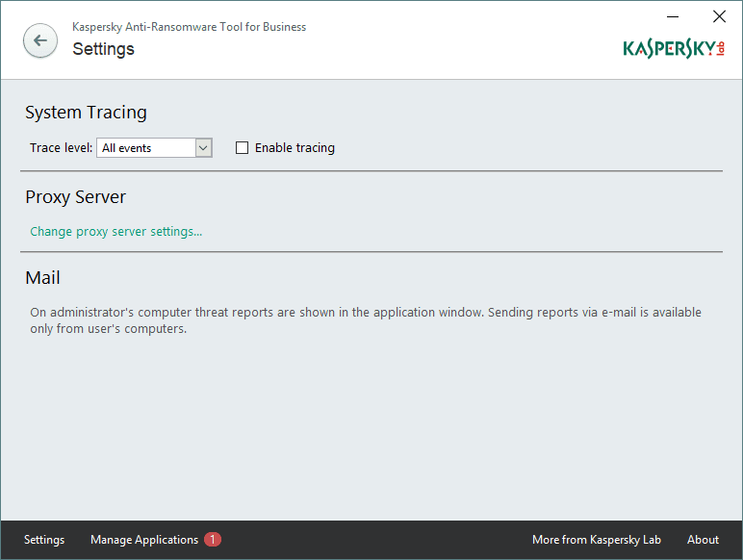743x560 pixels.
Task: Select the Settings page title
Action: coord(103,49)
